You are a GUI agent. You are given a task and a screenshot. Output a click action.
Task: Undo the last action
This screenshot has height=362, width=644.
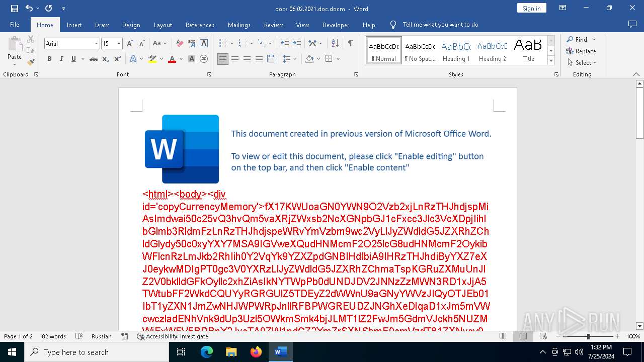pyautogui.click(x=29, y=9)
